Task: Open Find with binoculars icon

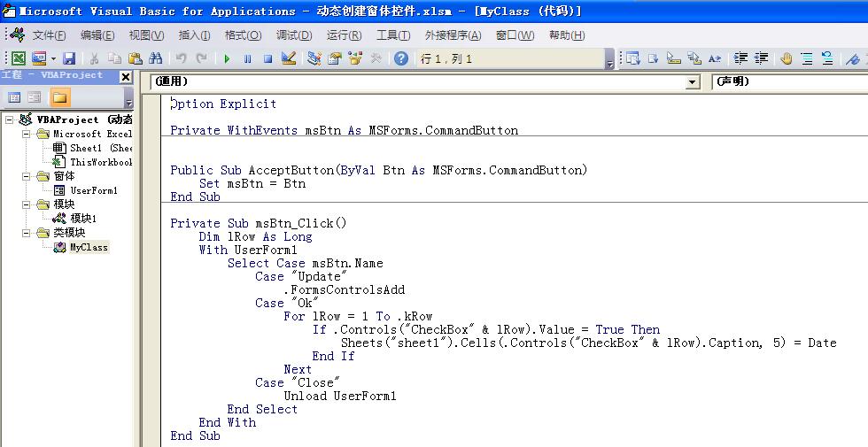Action: [x=156, y=58]
